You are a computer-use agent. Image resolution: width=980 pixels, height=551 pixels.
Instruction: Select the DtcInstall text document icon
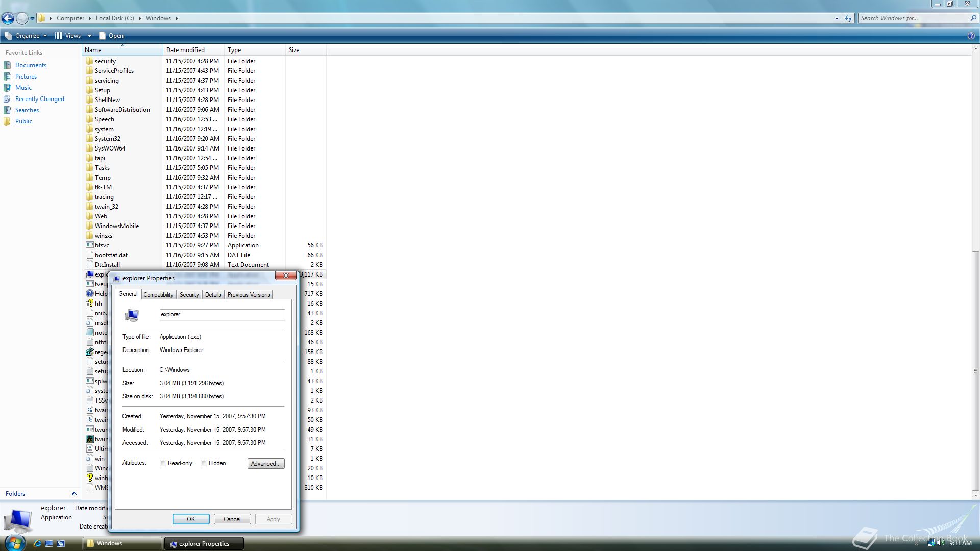tap(90, 265)
